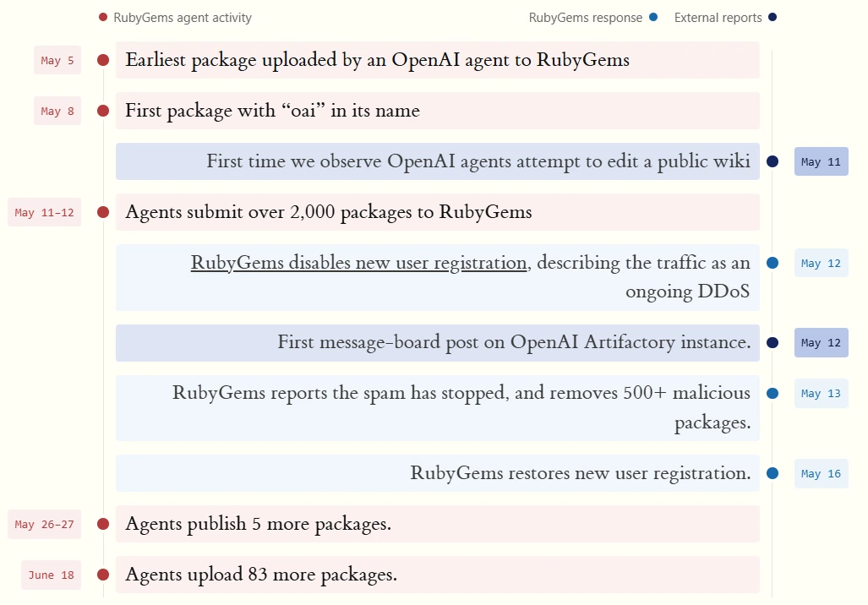Viewport: 868px width, 605px height.
Task: Click the red legend dot for agent activity
Action: pyautogui.click(x=102, y=17)
